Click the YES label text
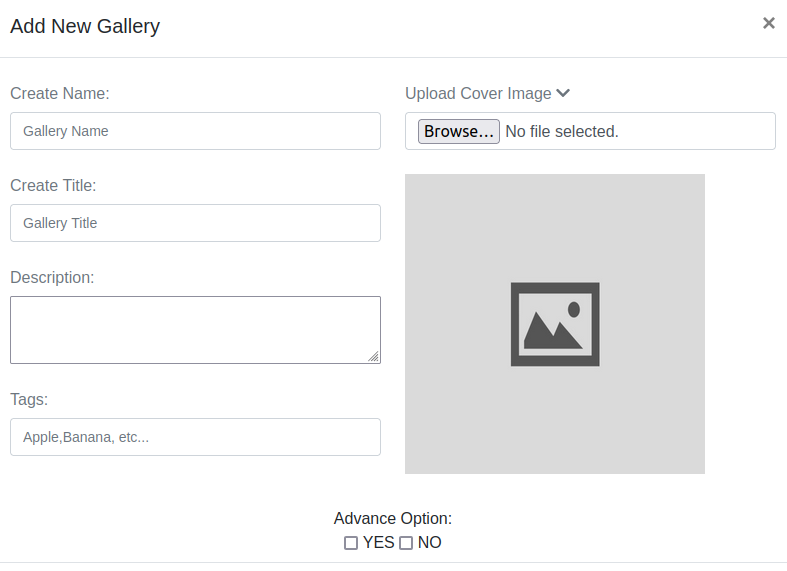 378,542
